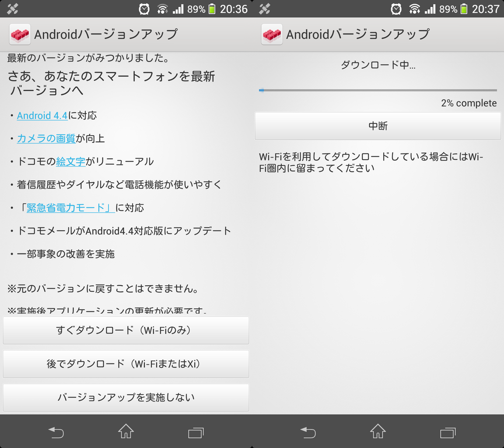This screenshot has width=504, height=448.
Task: Tap the Wi-Fi icon in left status bar
Action: (x=162, y=9)
